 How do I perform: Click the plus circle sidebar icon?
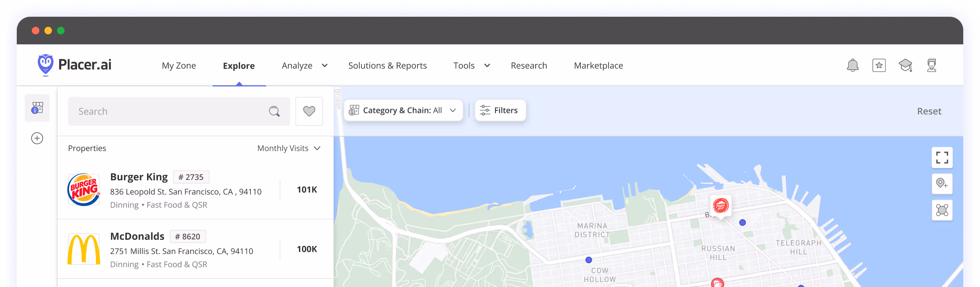37,138
